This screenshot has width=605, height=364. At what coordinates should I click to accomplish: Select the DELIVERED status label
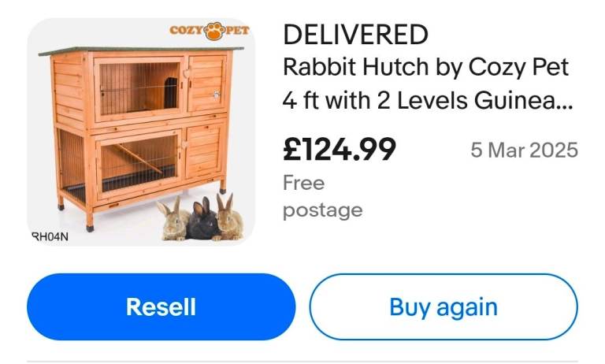point(355,35)
